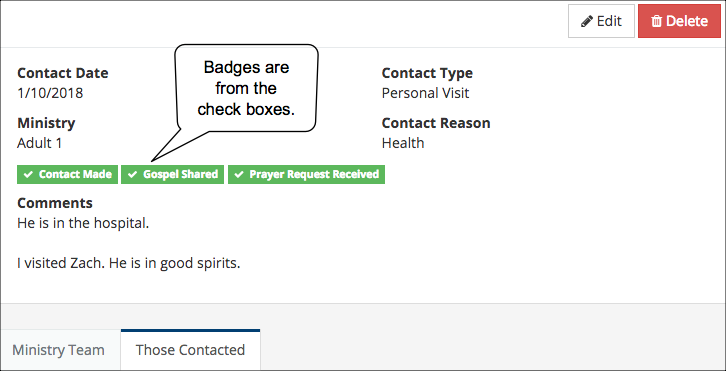This screenshot has width=726, height=371.
Task: Click the Adult 1 ministry value
Action: tap(39, 143)
